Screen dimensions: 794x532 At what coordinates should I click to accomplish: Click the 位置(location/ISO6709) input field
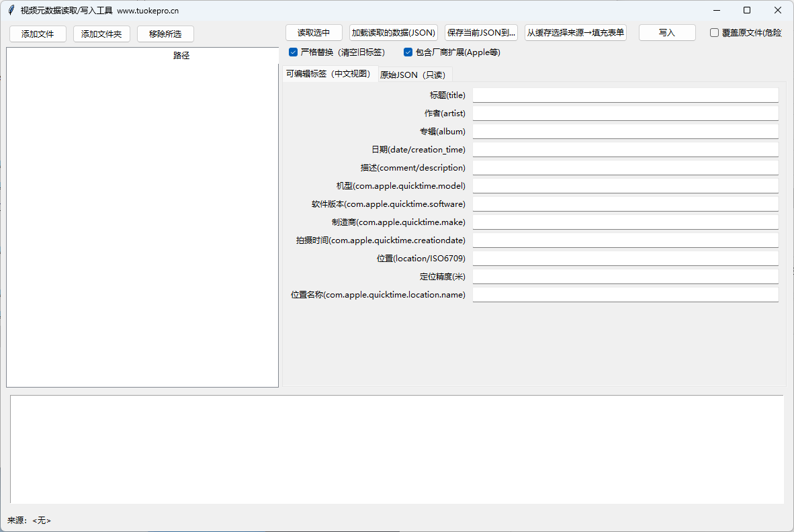[625, 259]
